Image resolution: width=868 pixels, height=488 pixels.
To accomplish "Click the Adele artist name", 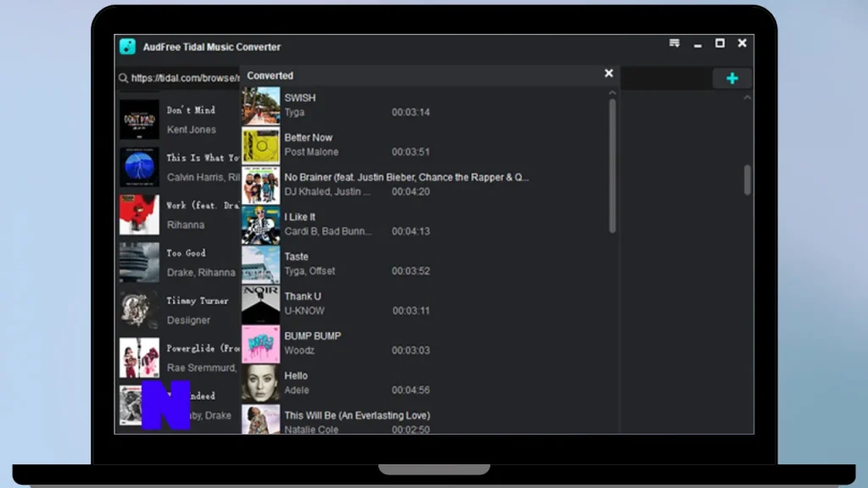I will [x=297, y=390].
